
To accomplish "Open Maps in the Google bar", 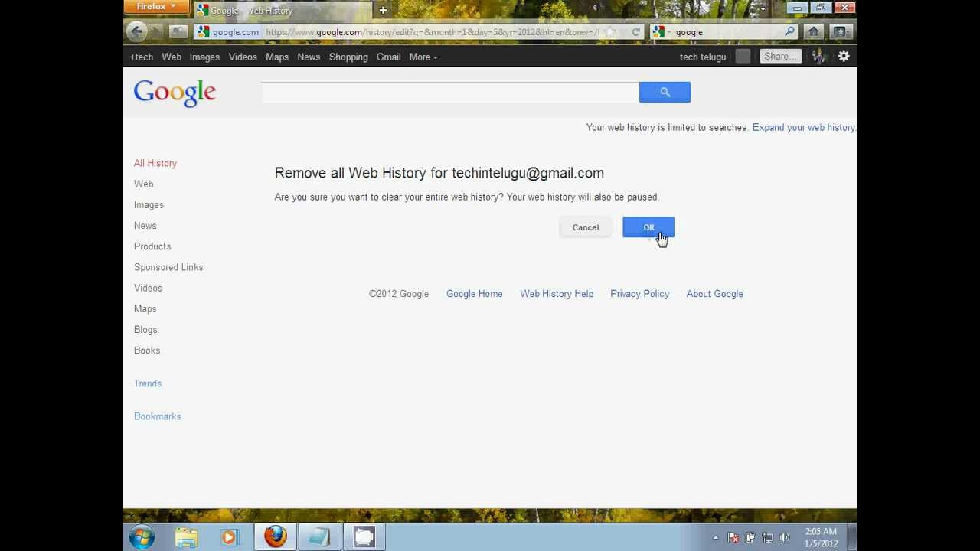I will [x=277, y=57].
